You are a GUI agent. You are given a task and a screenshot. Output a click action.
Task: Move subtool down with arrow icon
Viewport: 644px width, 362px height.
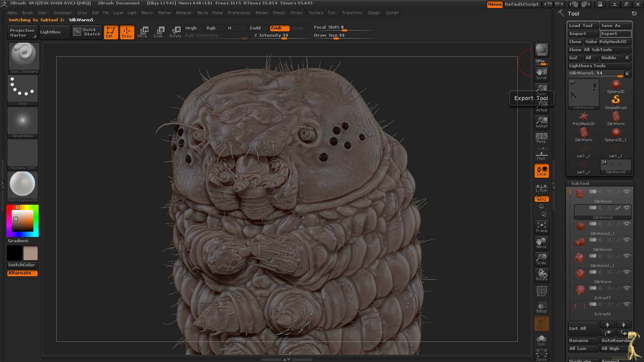tap(623, 325)
